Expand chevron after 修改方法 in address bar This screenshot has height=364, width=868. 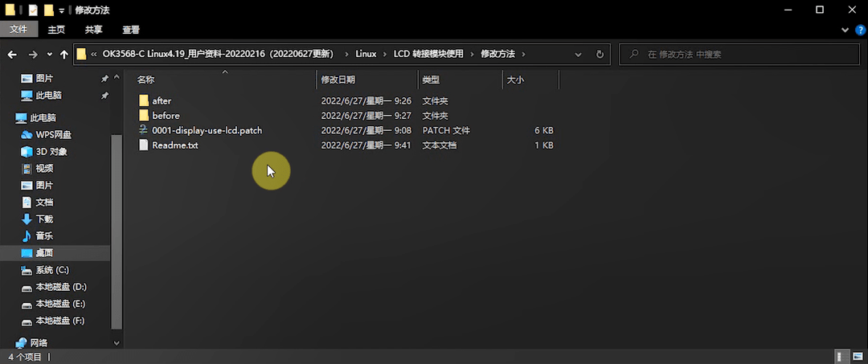524,54
